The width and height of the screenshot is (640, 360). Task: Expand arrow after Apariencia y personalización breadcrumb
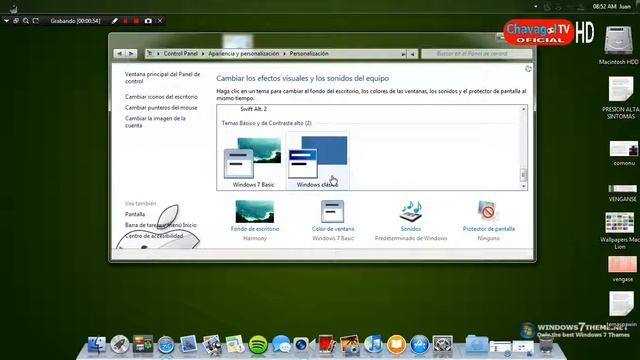click(x=284, y=53)
